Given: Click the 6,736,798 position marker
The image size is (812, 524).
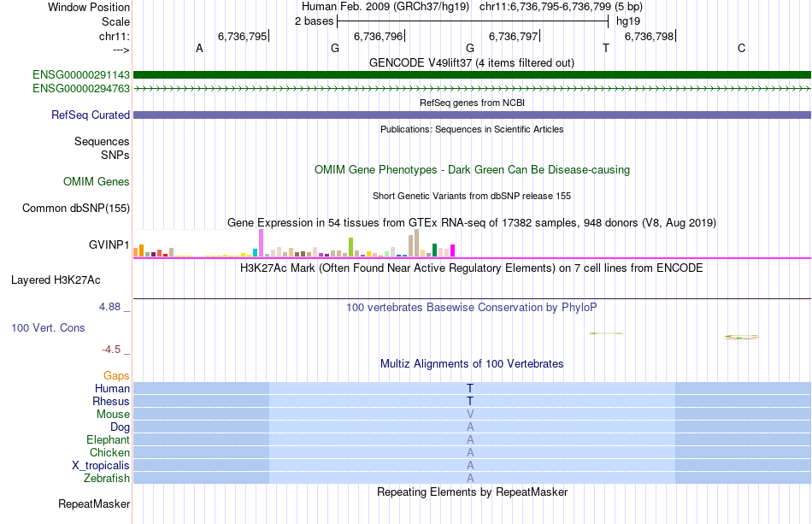Looking at the screenshot, I should click(x=650, y=36).
